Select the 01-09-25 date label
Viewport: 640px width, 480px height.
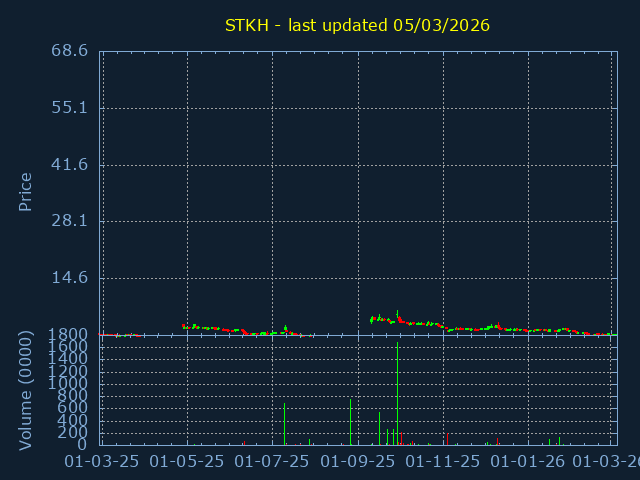click(x=358, y=461)
